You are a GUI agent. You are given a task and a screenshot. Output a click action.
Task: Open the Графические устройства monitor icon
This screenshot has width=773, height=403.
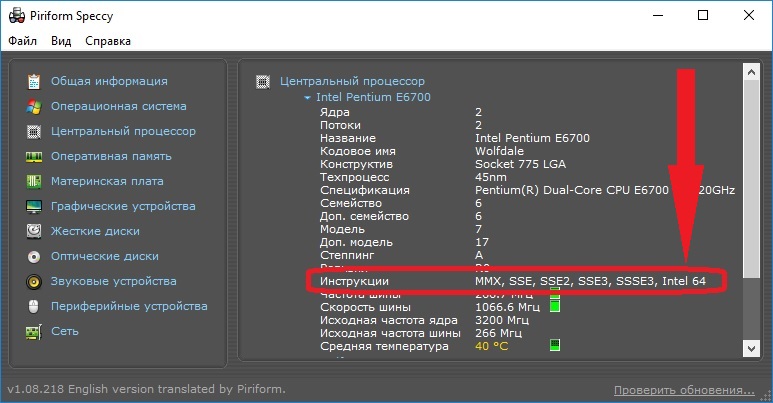pos(34,207)
